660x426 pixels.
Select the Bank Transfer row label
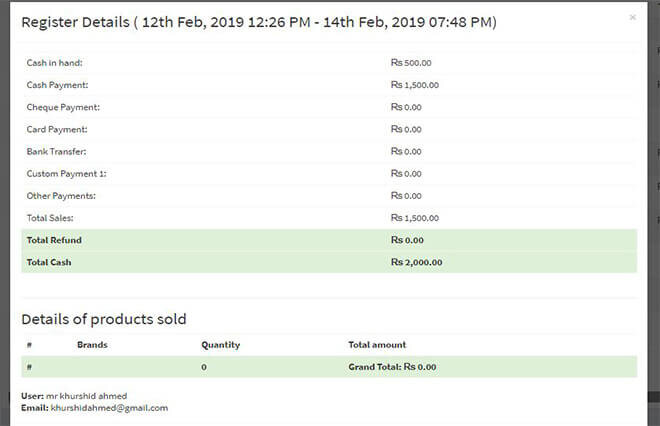click(x=57, y=151)
